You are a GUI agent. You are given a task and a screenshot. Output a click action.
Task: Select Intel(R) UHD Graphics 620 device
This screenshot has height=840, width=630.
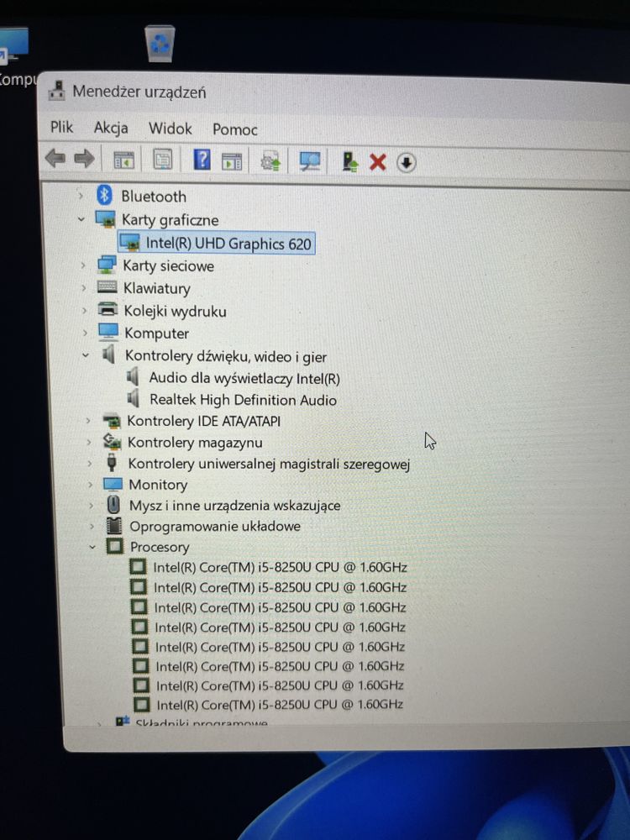(x=217, y=244)
